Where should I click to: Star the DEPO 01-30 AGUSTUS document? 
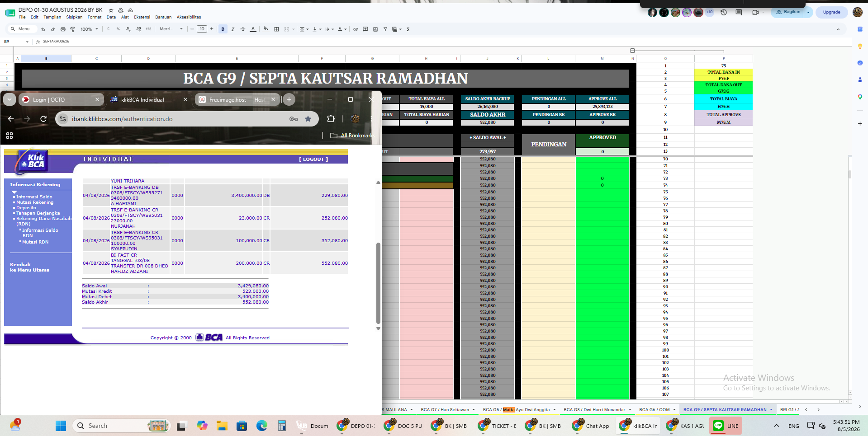pos(111,10)
